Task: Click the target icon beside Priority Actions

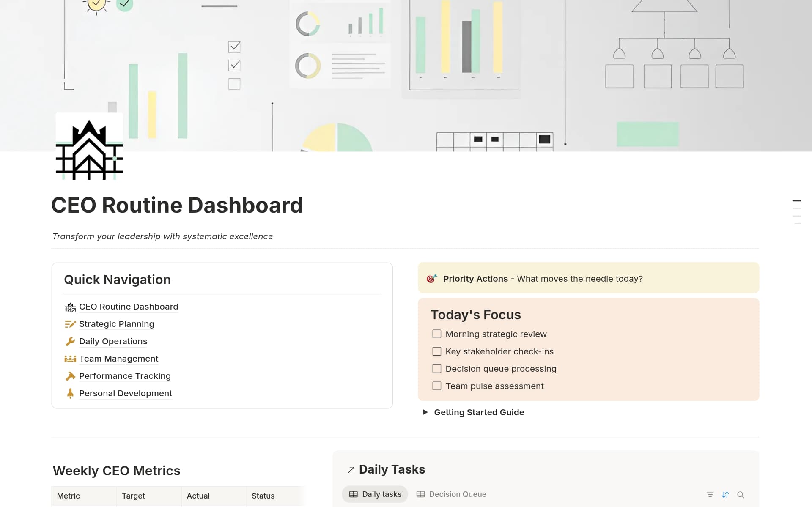Action: (x=432, y=279)
